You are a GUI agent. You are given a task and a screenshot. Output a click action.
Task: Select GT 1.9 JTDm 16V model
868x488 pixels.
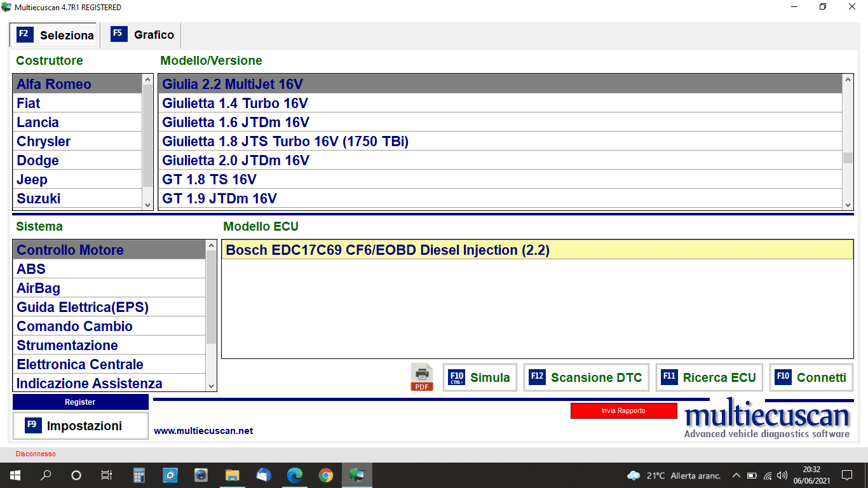point(500,198)
